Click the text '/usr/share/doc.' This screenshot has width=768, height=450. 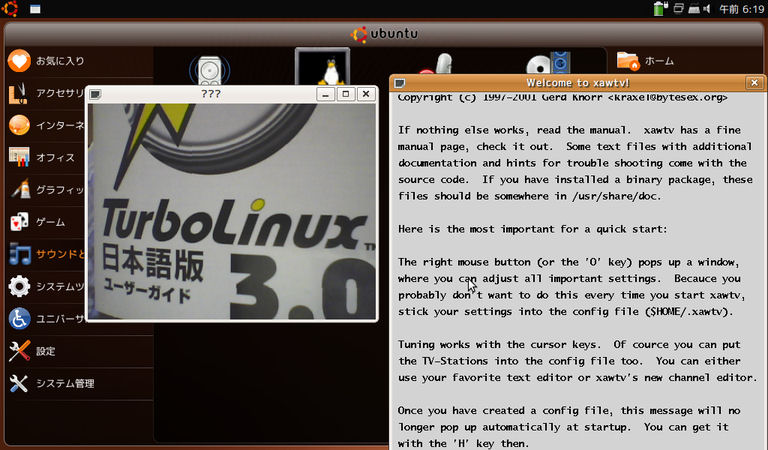click(x=617, y=196)
